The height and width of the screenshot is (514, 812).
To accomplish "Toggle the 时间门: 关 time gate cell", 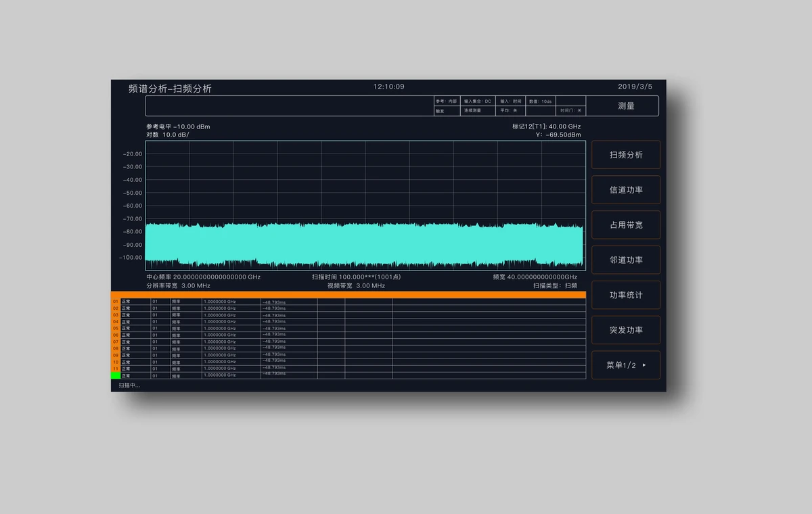I will click(571, 110).
